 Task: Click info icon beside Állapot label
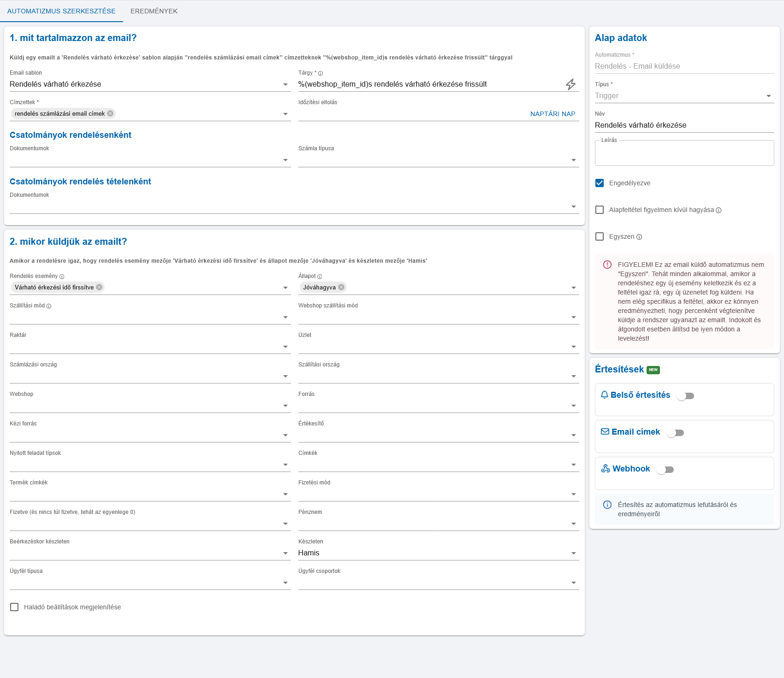[x=320, y=277]
